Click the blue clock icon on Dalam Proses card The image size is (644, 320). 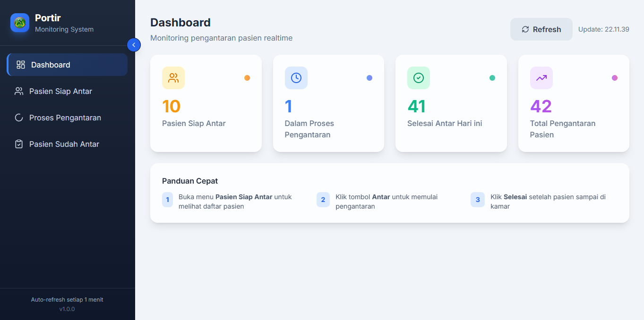(x=296, y=78)
